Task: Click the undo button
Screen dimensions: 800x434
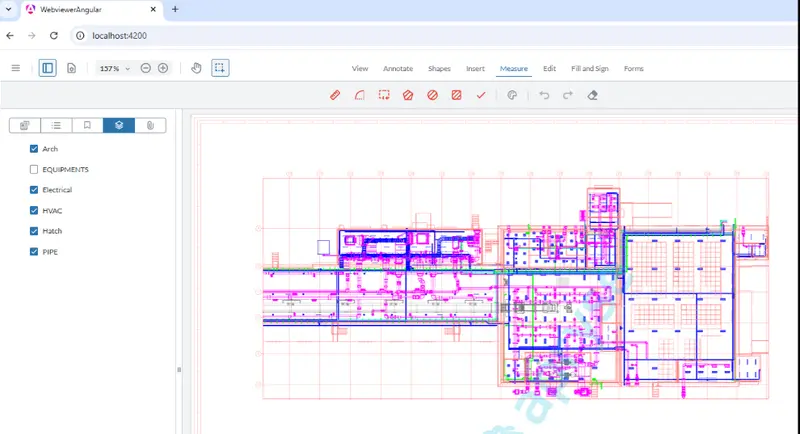Action: click(544, 96)
